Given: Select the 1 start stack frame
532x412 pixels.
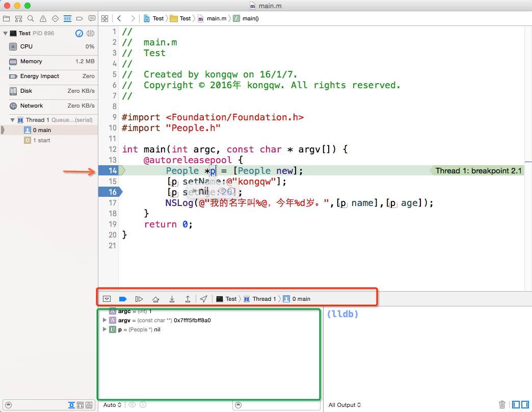Looking at the screenshot, I should tap(41, 140).
